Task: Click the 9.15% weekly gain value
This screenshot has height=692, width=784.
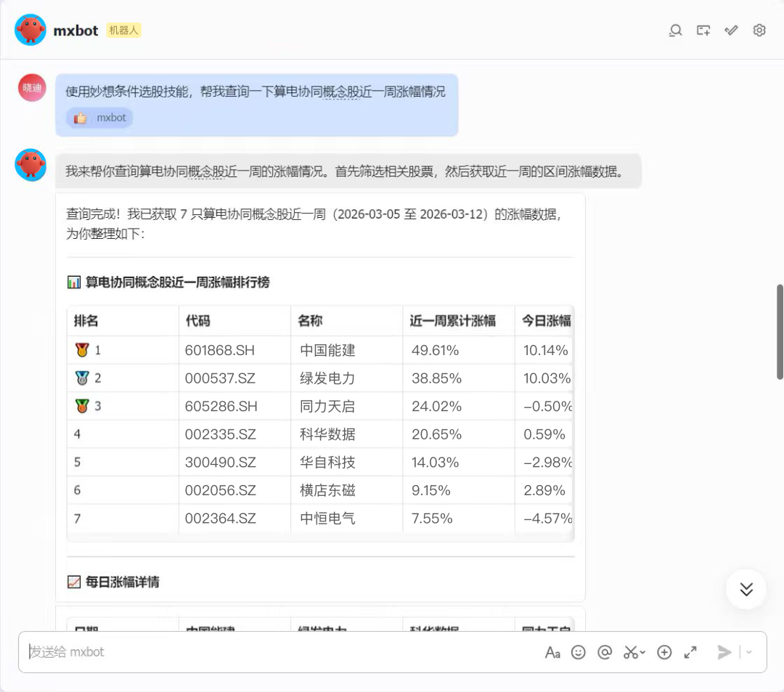Action: (430, 490)
